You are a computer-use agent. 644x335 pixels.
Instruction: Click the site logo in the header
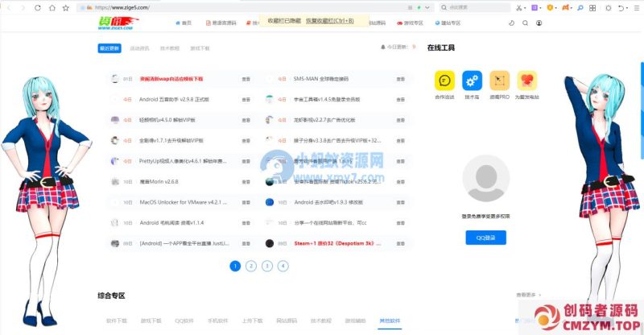(x=118, y=23)
